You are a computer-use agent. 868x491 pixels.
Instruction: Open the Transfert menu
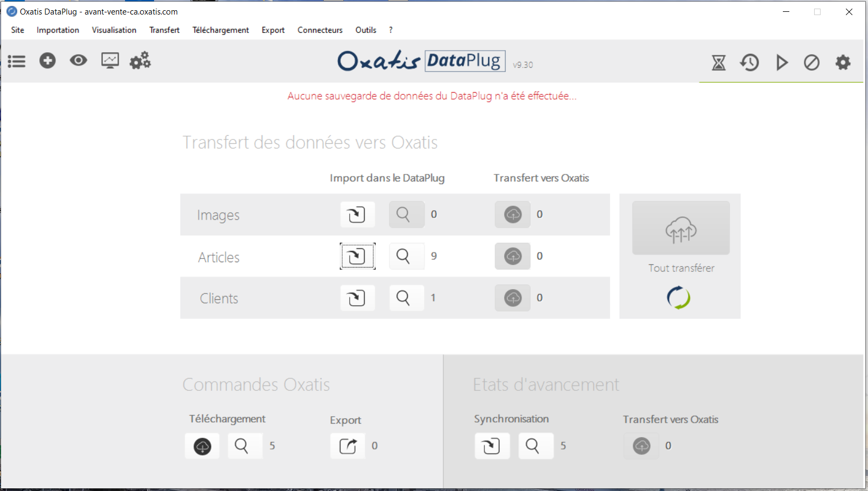coord(164,30)
